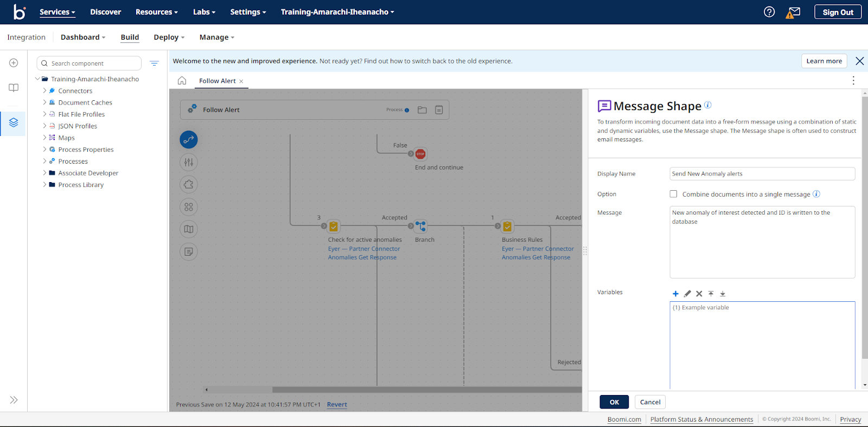
Task: Open the three-dot options menu
Action: tap(853, 80)
